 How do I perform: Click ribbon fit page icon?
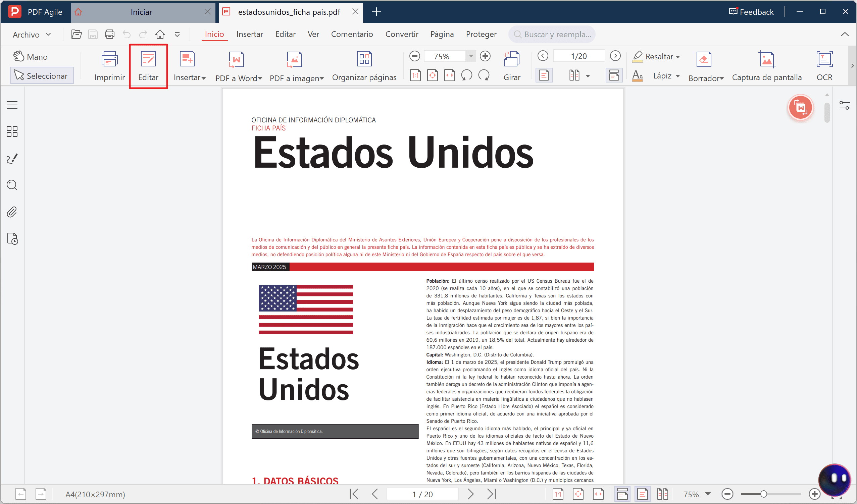432,75
